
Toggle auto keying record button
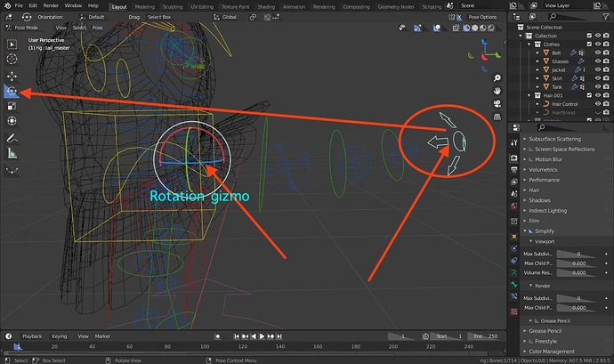tap(218, 336)
